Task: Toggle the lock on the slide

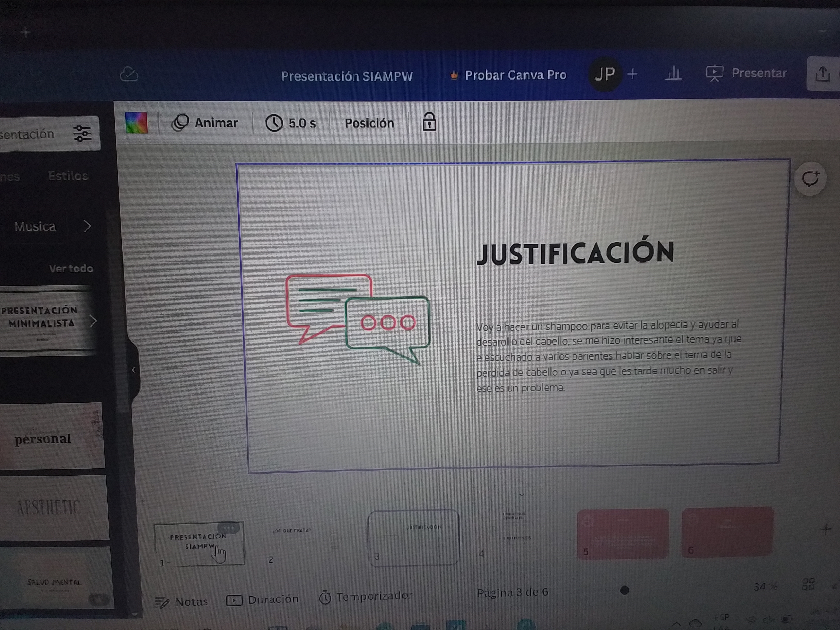Action: pos(429,122)
